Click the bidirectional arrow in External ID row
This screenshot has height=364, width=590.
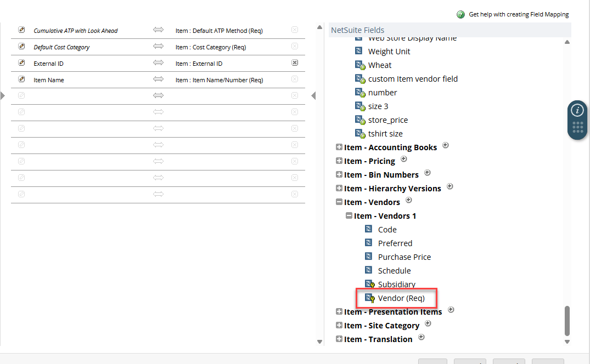pyautogui.click(x=159, y=62)
